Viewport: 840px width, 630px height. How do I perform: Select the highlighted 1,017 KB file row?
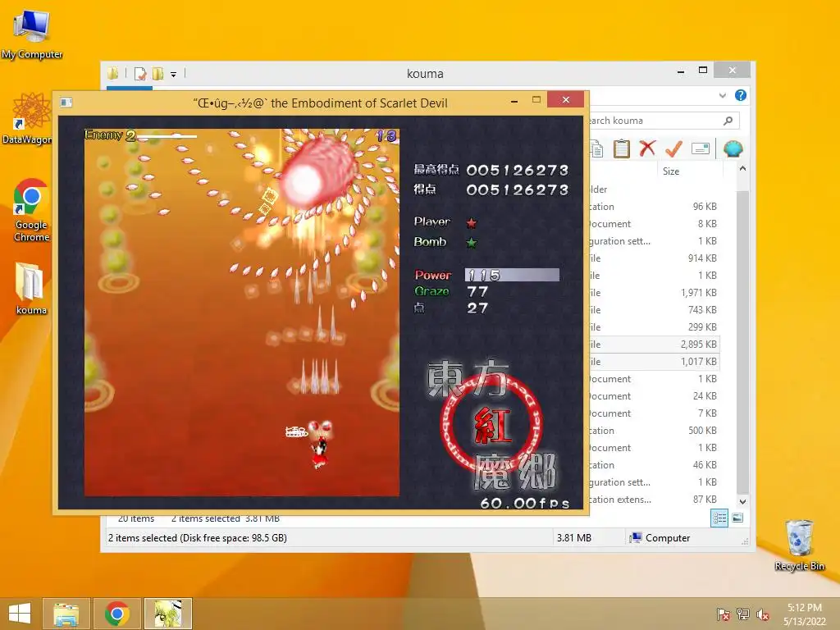click(x=654, y=362)
